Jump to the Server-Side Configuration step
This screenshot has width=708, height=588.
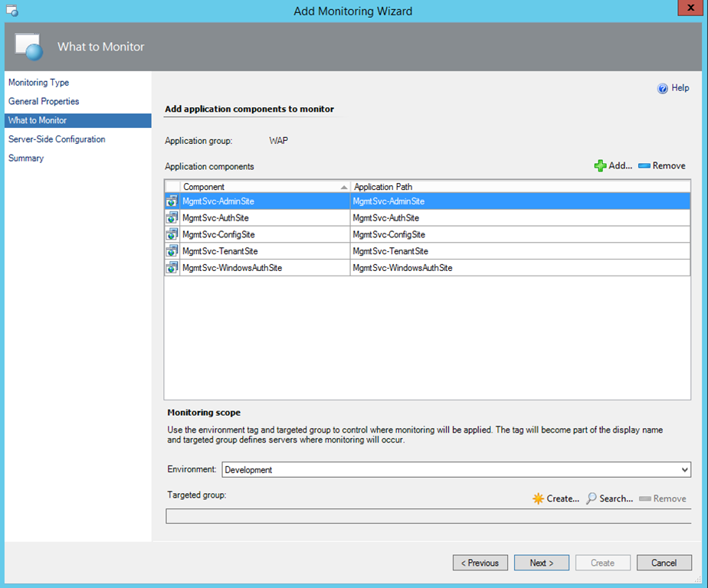pyautogui.click(x=57, y=139)
